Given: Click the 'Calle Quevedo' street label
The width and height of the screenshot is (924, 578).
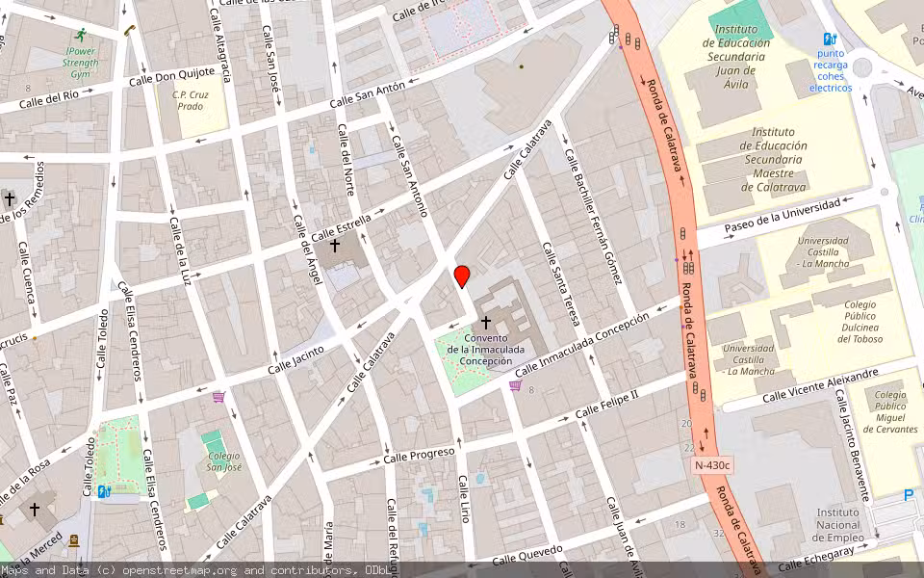Looking at the screenshot, I should (x=526, y=555).
